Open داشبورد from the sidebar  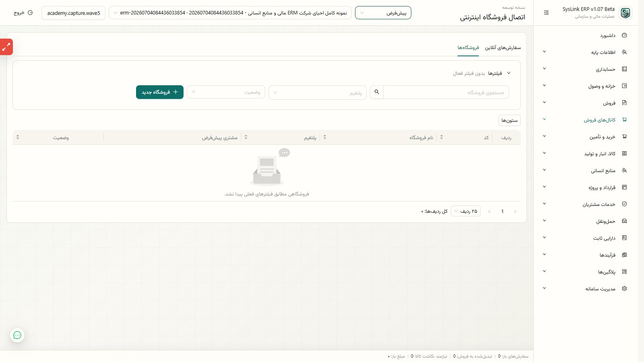point(586,35)
